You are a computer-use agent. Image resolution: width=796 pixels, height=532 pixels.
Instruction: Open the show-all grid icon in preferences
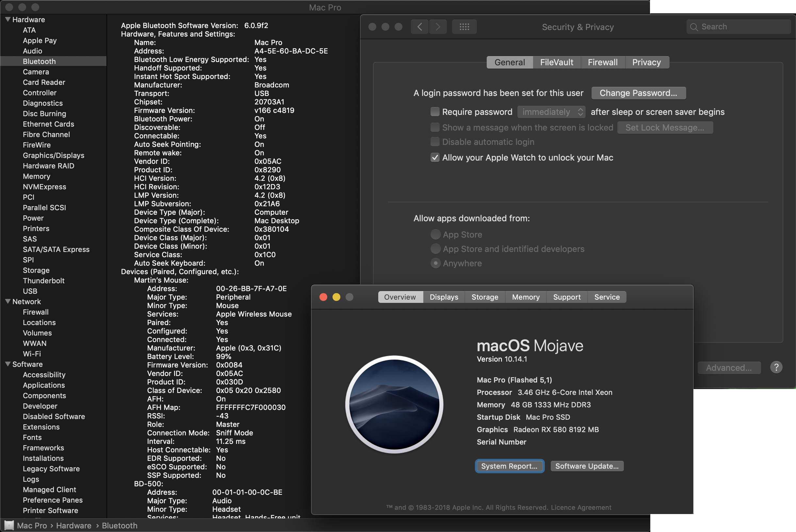pyautogui.click(x=464, y=27)
